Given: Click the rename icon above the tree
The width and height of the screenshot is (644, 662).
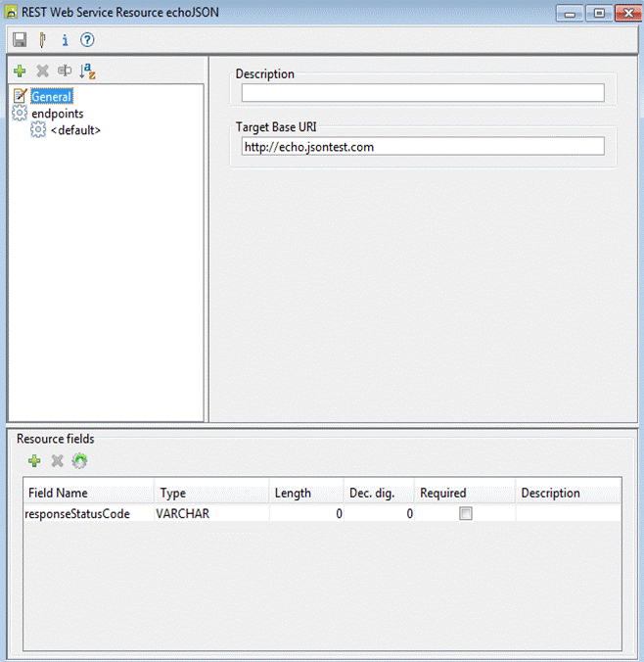Looking at the screenshot, I should coord(65,71).
